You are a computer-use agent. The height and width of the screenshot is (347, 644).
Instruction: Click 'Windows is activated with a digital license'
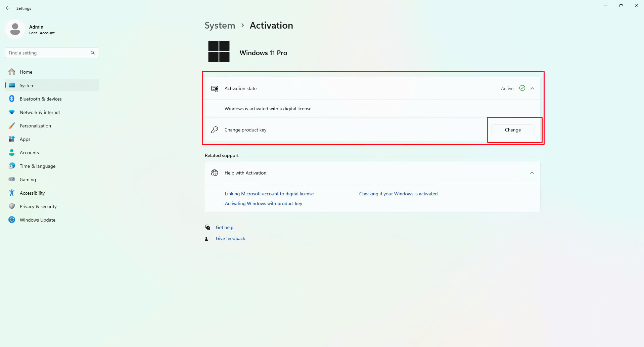pyautogui.click(x=268, y=109)
